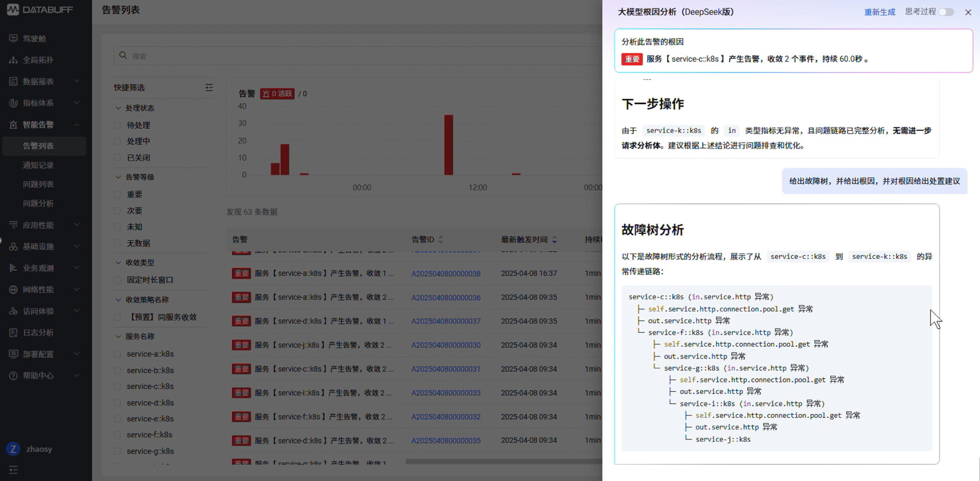The width and height of the screenshot is (980, 481).
Task: Close the 大模型根因分析 panel
Action: pyautogui.click(x=968, y=12)
